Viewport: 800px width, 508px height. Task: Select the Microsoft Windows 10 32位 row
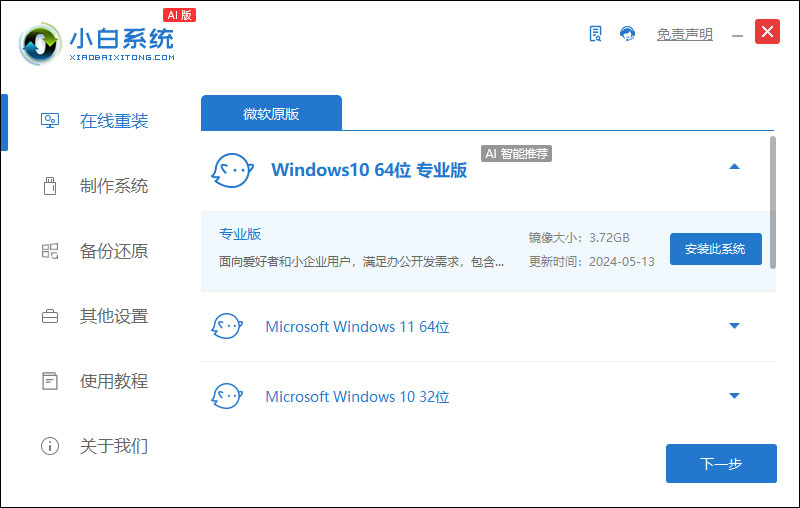click(488, 396)
